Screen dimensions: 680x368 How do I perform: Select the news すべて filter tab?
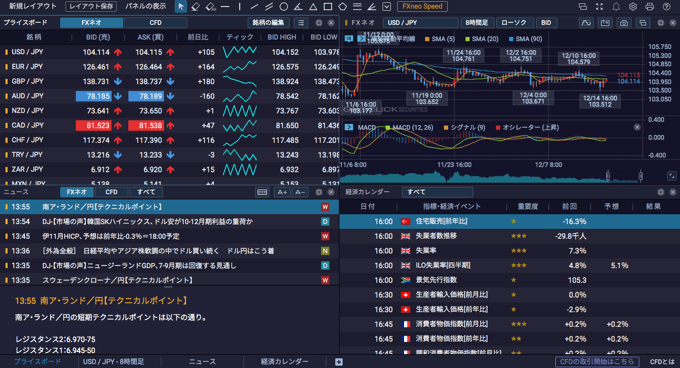click(146, 192)
